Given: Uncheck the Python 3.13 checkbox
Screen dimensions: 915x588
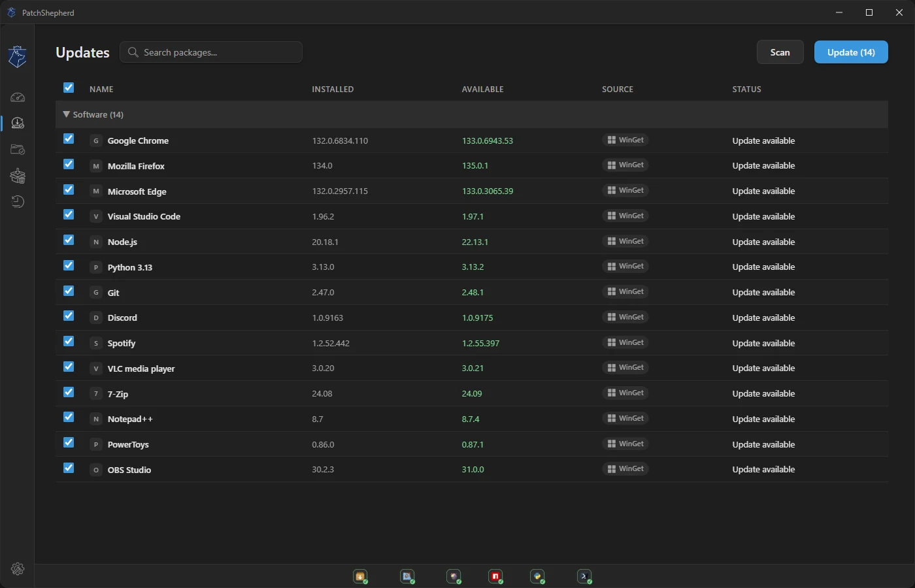Looking at the screenshot, I should coord(69,265).
